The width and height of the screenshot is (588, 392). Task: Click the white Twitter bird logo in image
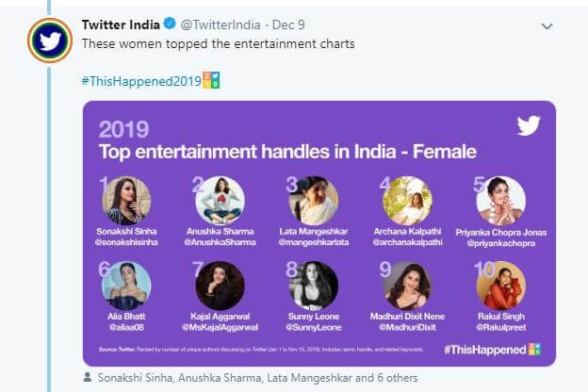[530, 125]
